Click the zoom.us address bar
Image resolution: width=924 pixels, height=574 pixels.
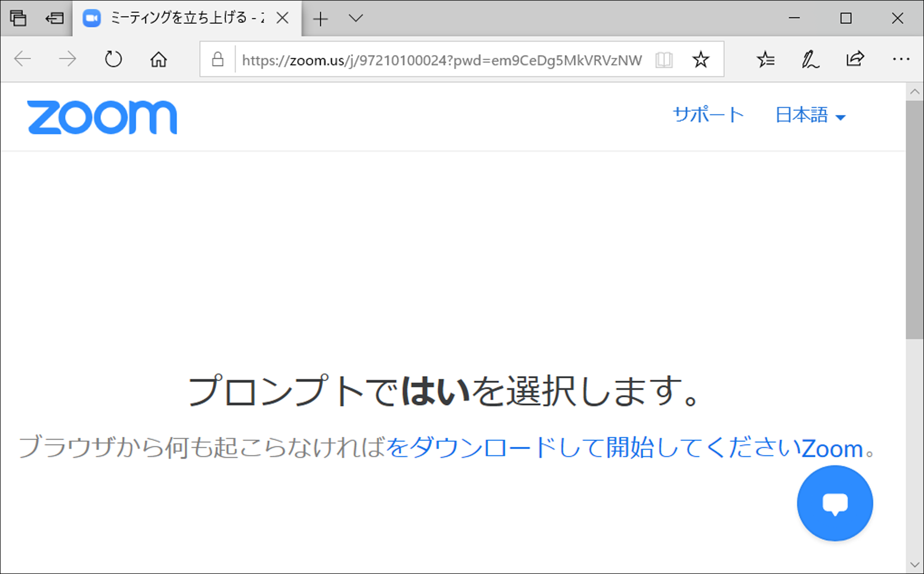pos(440,60)
